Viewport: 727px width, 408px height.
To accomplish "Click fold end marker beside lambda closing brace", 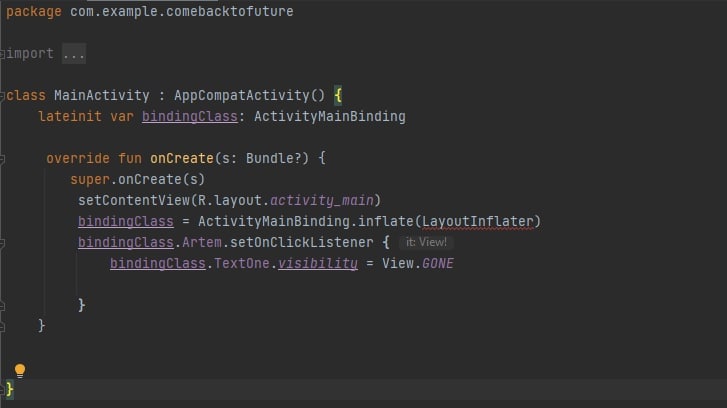I will tap(2, 306).
